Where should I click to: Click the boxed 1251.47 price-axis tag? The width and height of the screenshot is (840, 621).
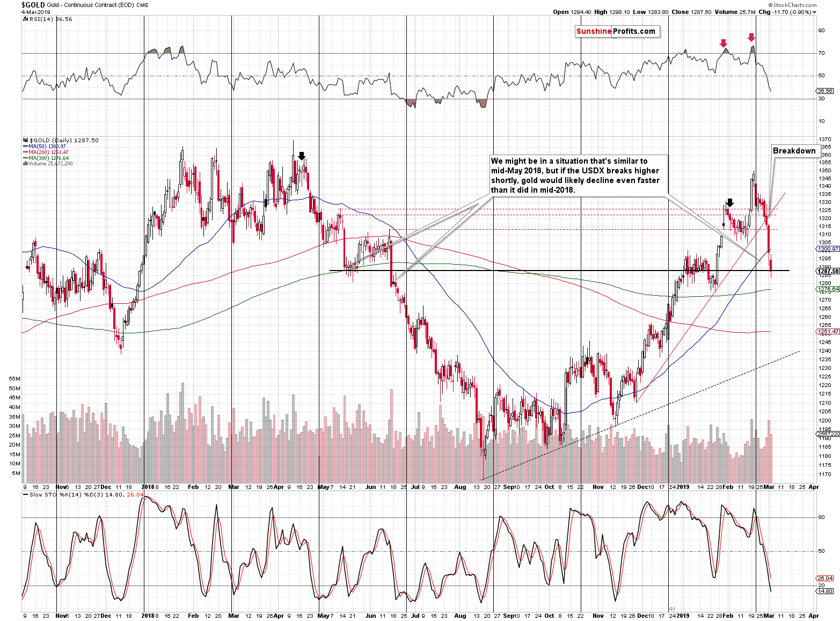[x=827, y=332]
